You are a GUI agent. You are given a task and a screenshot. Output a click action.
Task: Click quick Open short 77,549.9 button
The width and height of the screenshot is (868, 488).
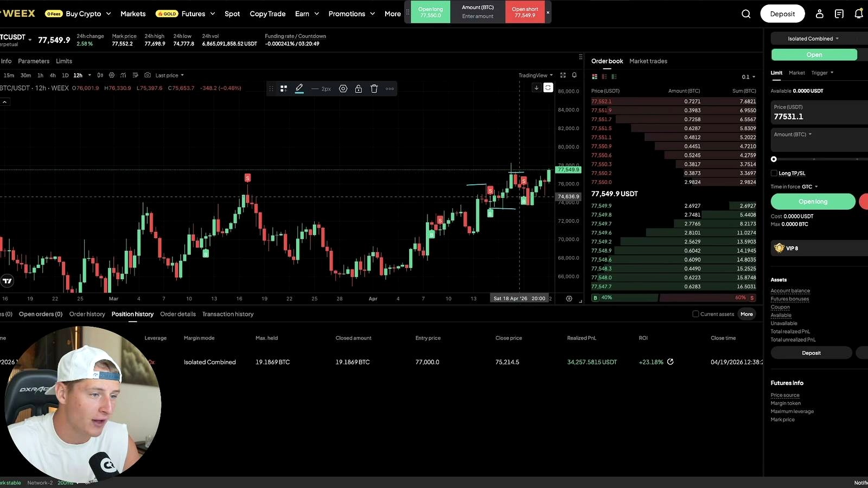(525, 12)
